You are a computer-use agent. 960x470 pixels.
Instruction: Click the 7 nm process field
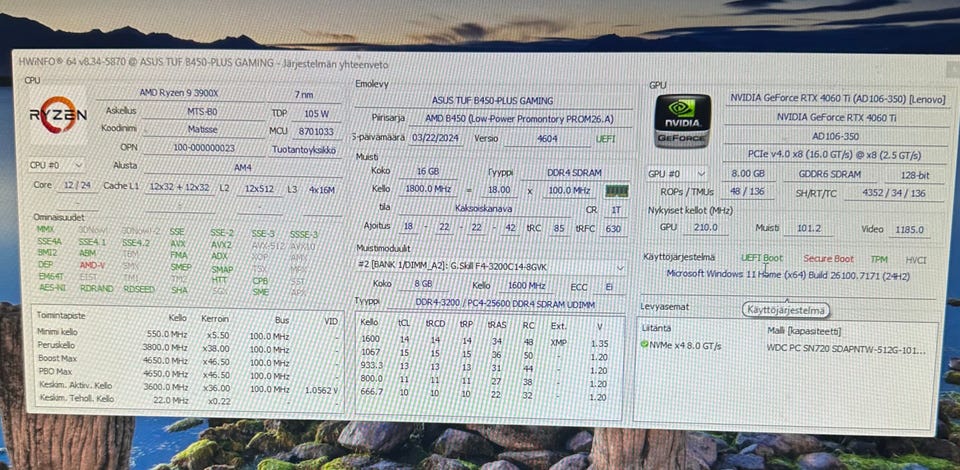(x=304, y=94)
